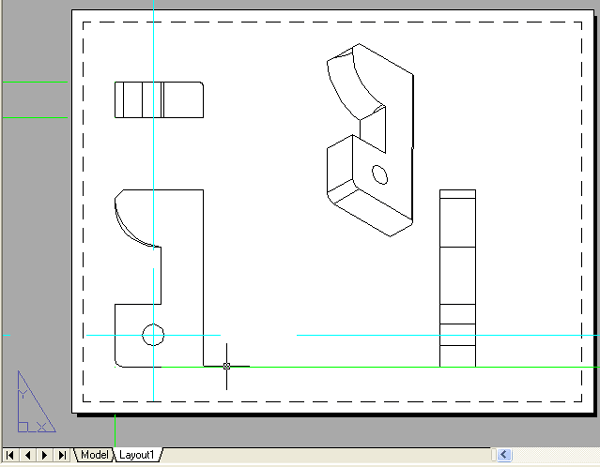Select the Layout1 tab
This screenshot has width=600, height=467.
click(137, 455)
